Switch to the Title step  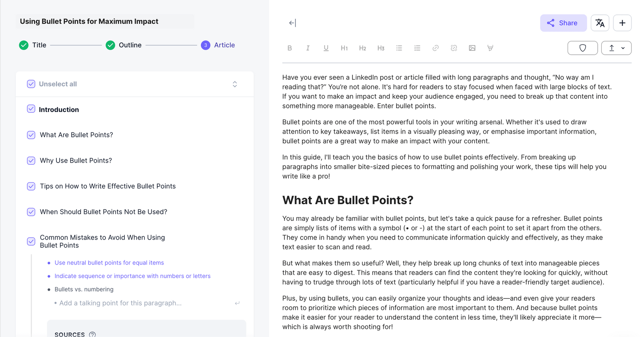tap(39, 45)
